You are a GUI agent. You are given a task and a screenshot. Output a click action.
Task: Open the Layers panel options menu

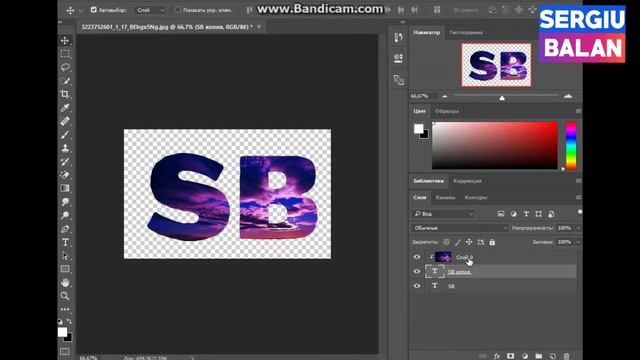pos(578,197)
